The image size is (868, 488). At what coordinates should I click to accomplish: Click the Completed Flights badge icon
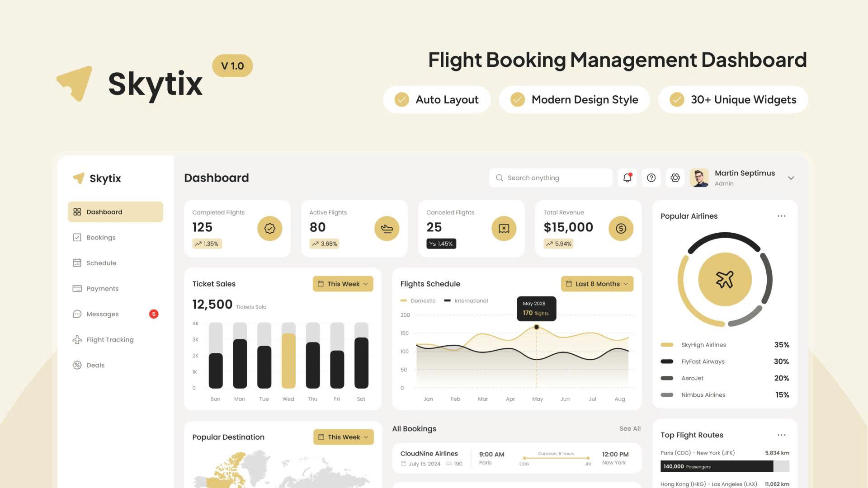point(270,228)
